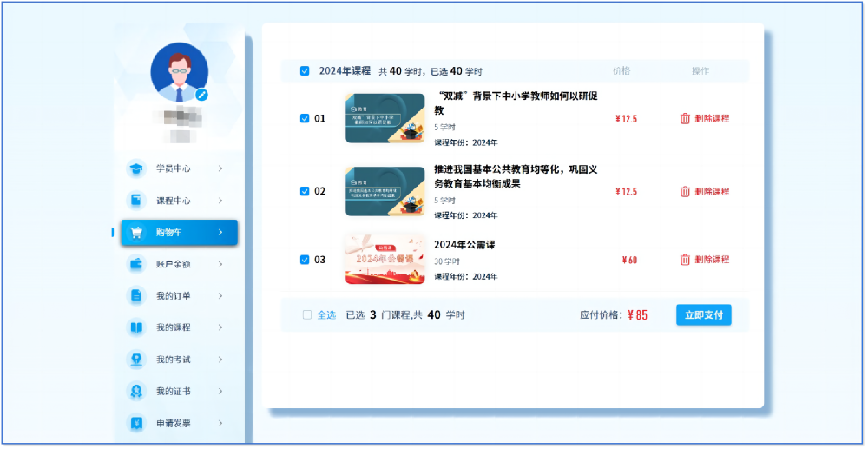Click the pencil edit icon on the avatar
The width and height of the screenshot is (868, 449).
point(202,95)
